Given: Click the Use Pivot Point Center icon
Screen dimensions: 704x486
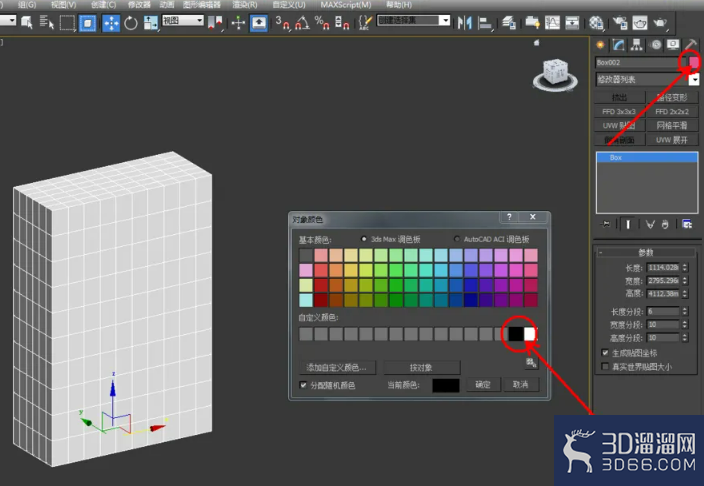Looking at the screenshot, I should tap(216, 22).
